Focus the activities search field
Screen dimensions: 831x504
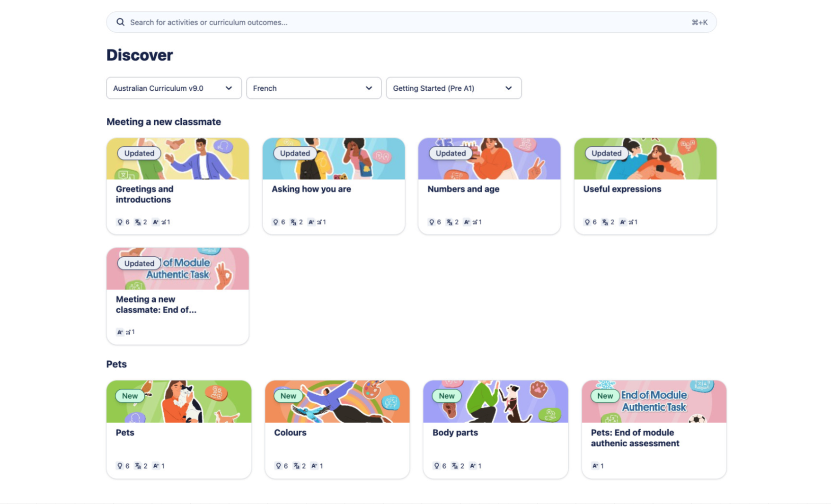(411, 22)
